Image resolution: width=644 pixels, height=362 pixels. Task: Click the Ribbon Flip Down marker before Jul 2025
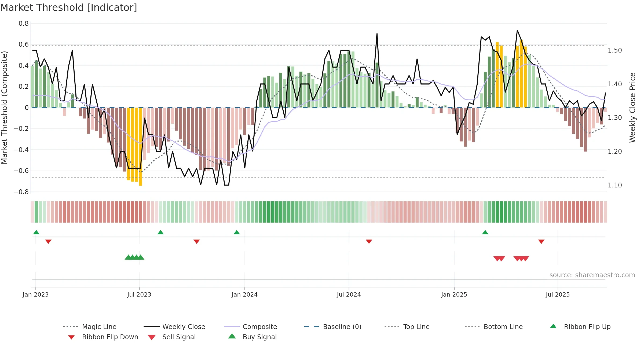(541, 242)
